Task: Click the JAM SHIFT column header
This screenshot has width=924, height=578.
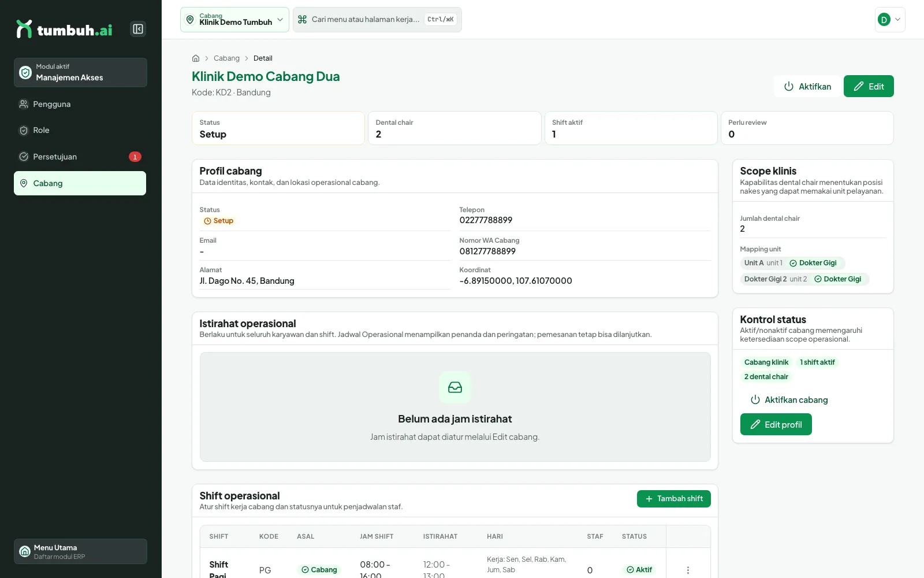Action: [x=377, y=536]
